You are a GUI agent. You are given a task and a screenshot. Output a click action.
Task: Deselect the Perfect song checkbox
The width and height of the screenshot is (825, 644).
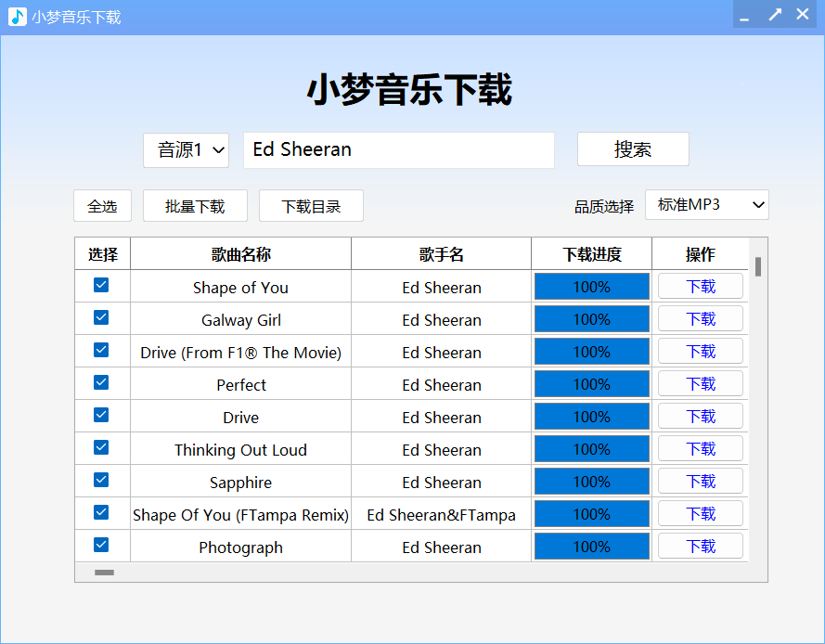click(101, 382)
